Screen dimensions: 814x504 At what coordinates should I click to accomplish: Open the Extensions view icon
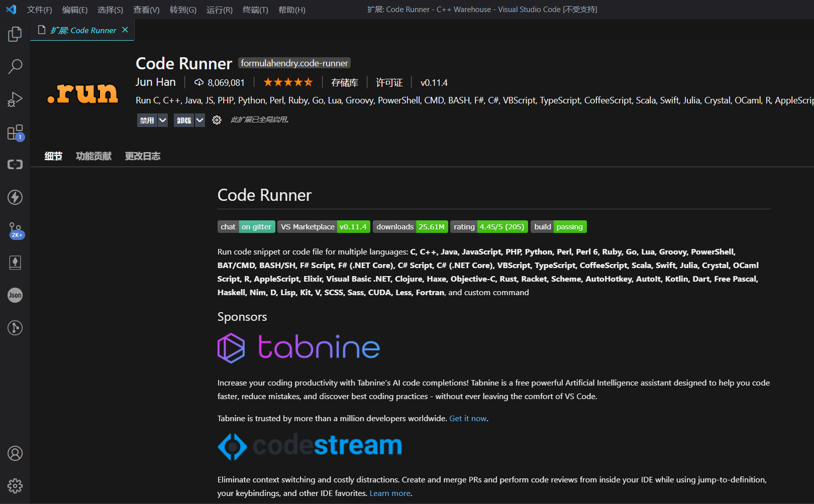pyautogui.click(x=15, y=133)
